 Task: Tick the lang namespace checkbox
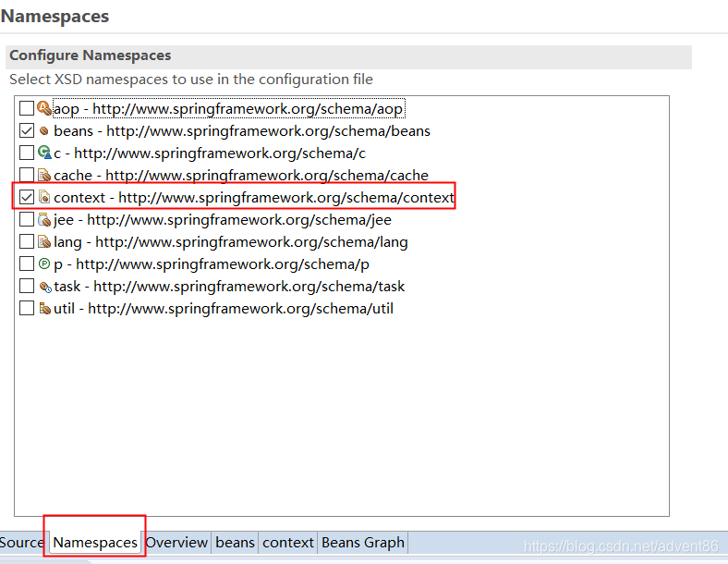click(27, 241)
